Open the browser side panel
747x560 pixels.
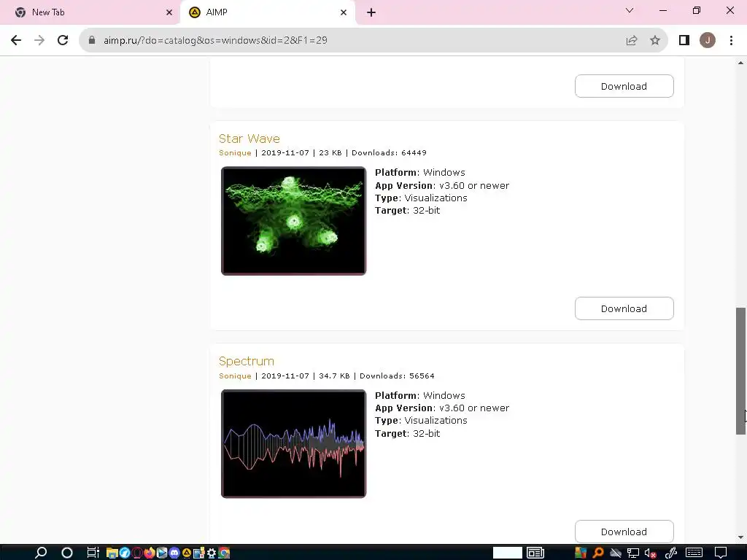(x=684, y=40)
